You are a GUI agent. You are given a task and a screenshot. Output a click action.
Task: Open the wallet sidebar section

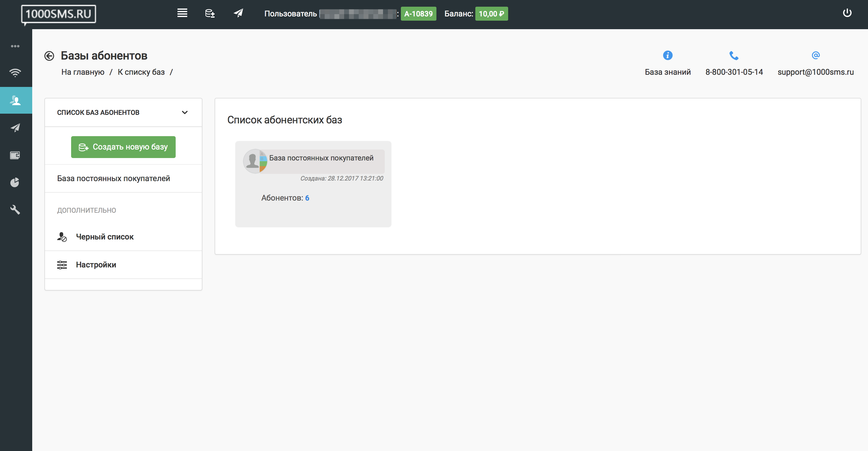pyautogui.click(x=15, y=155)
